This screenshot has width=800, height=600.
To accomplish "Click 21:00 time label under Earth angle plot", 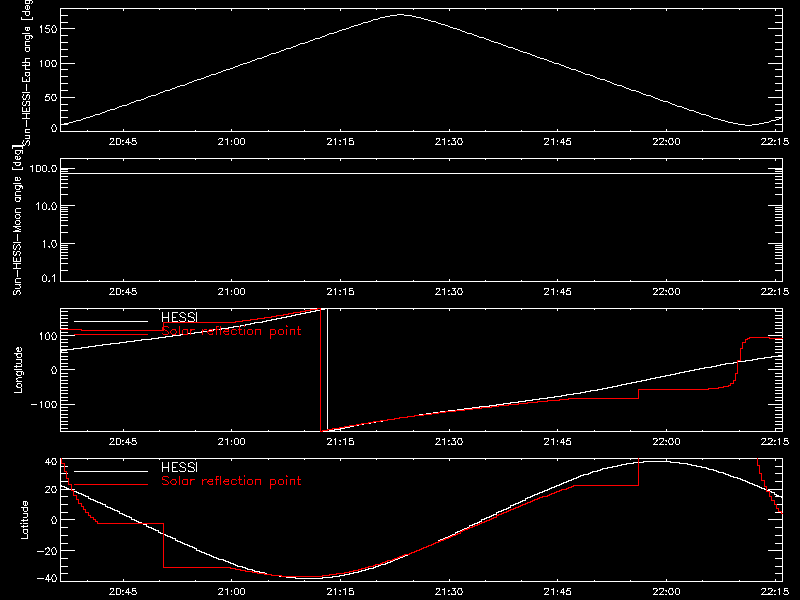I will [232, 142].
